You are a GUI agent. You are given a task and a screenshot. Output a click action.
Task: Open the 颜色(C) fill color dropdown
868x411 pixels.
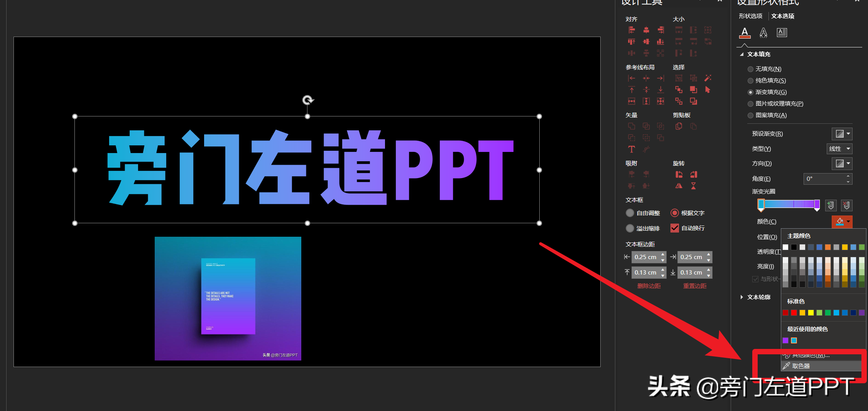842,222
